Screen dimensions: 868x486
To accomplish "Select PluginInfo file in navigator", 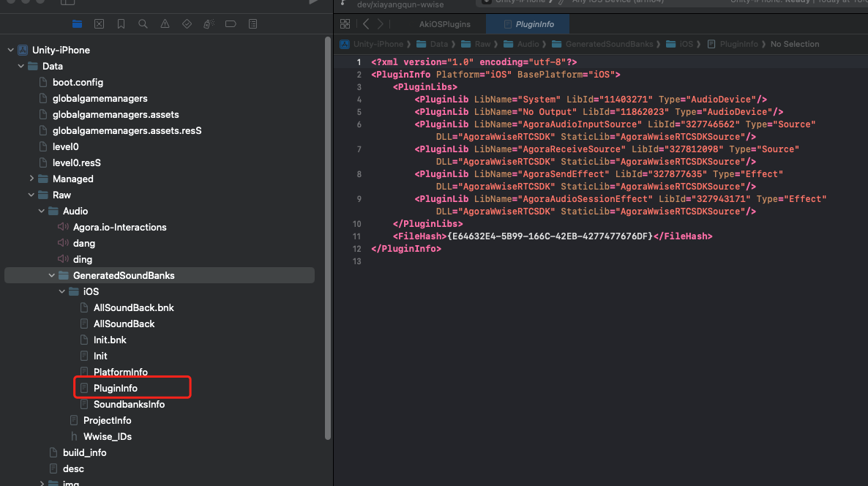I will (x=115, y=388).
